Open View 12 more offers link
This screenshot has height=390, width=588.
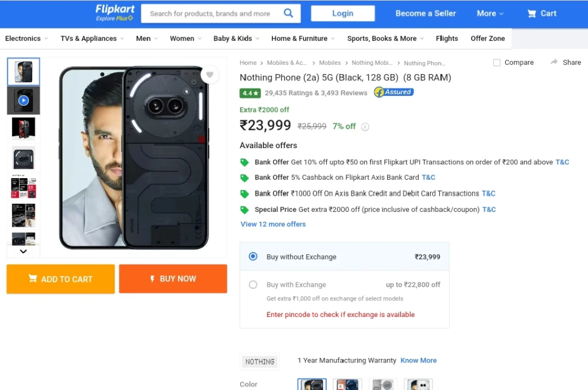point(273,224)
